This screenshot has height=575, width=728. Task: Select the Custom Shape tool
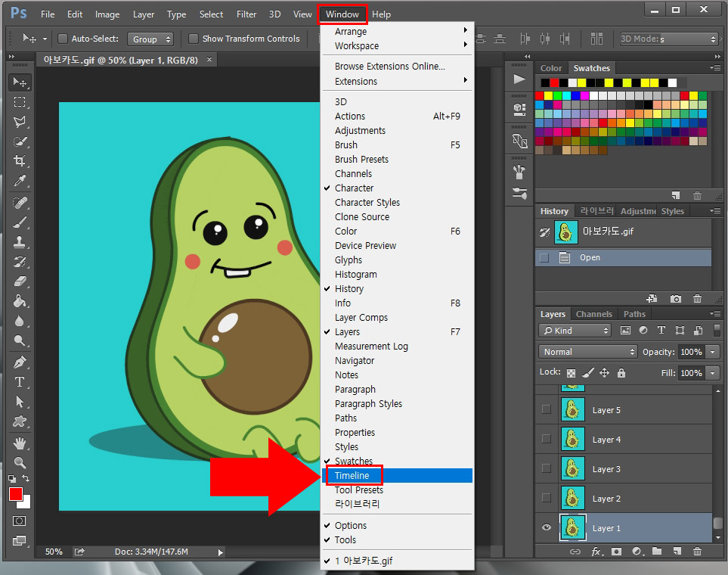click(x=20, y=421)
